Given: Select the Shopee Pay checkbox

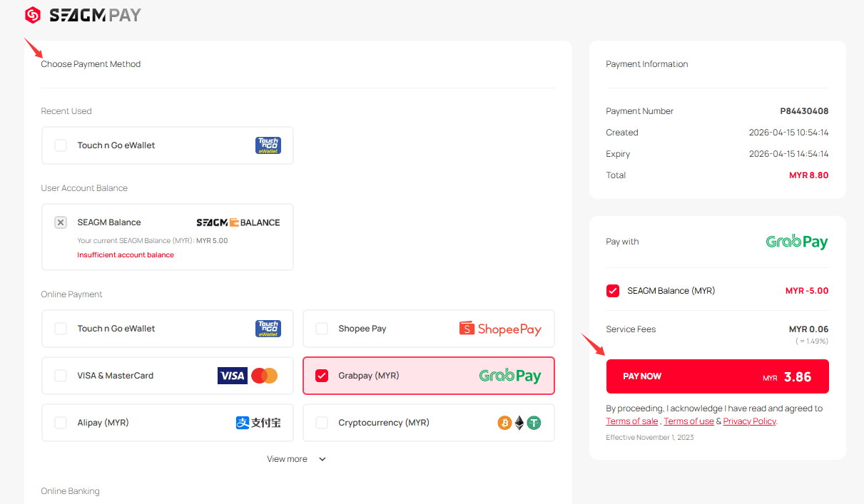Looking at the screenshot, I should pyautogui.click(x=322, y=329).
